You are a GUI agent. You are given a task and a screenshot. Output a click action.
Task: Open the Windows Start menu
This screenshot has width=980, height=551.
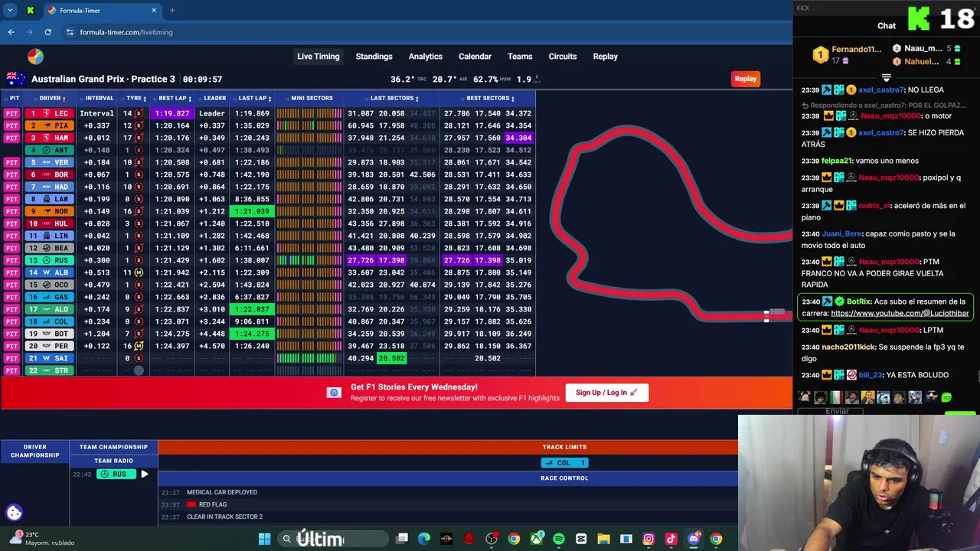pyautogui.click(x=264, y=540)
